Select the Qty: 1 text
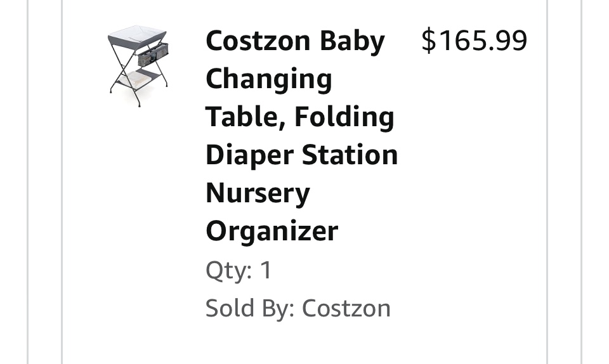609x364 pixels. point(239,271)
